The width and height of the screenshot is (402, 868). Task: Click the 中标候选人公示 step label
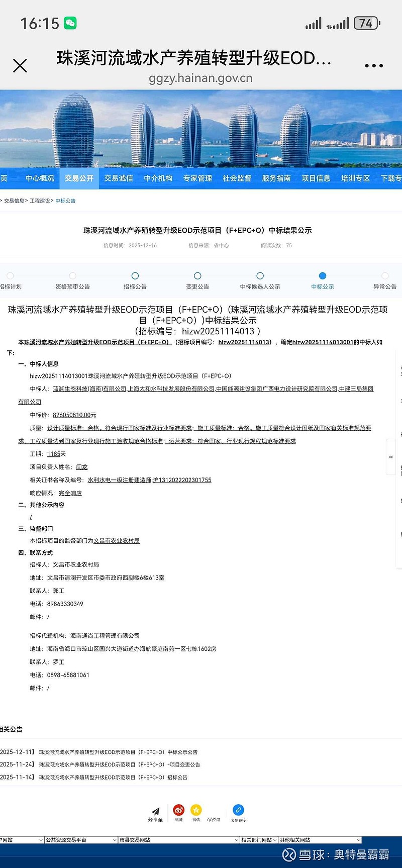(260, 286)
